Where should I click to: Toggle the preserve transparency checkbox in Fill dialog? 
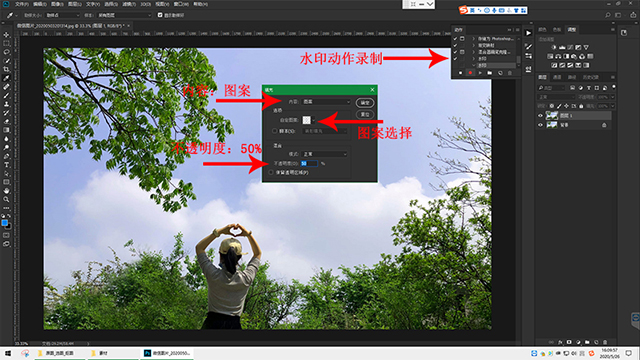(271, 173)
